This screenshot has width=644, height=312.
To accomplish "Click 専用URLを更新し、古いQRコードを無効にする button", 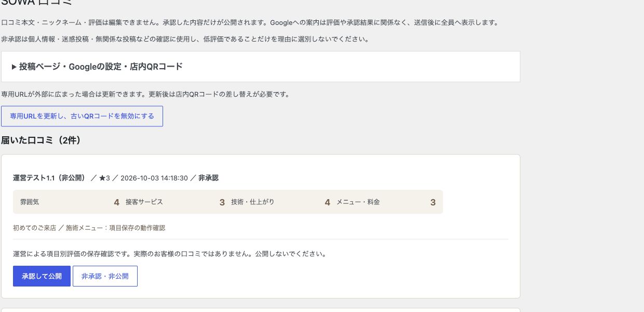I will (82, 116).
